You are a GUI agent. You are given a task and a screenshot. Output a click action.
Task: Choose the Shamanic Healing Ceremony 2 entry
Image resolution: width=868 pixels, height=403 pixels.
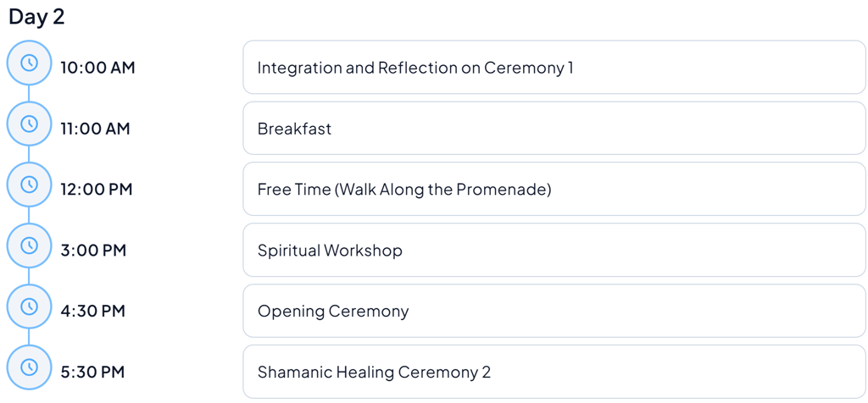point(554,373)
